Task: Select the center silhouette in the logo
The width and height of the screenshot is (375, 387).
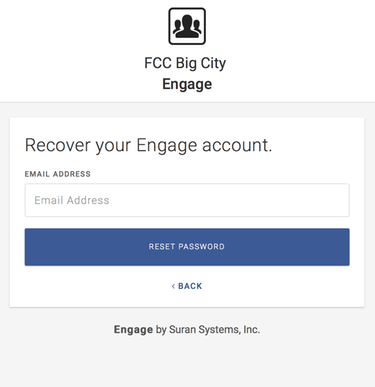Action: [x=187, y=25]
